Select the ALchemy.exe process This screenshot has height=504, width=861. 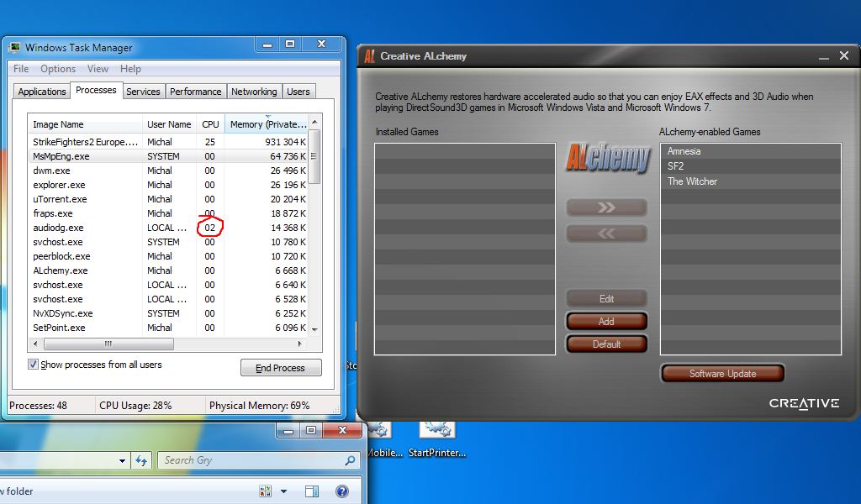coord(168,270)
